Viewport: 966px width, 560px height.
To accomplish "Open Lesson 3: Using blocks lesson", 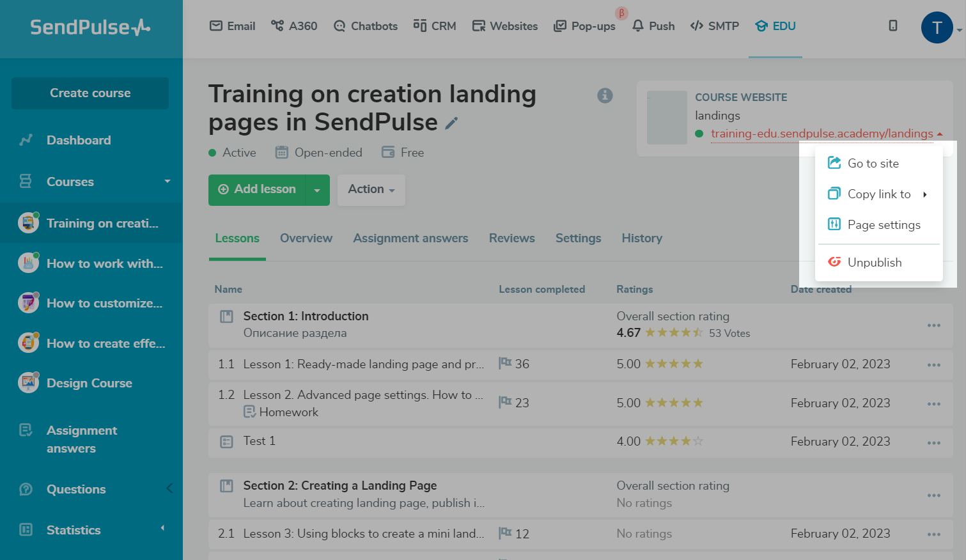I will point(364,534).
